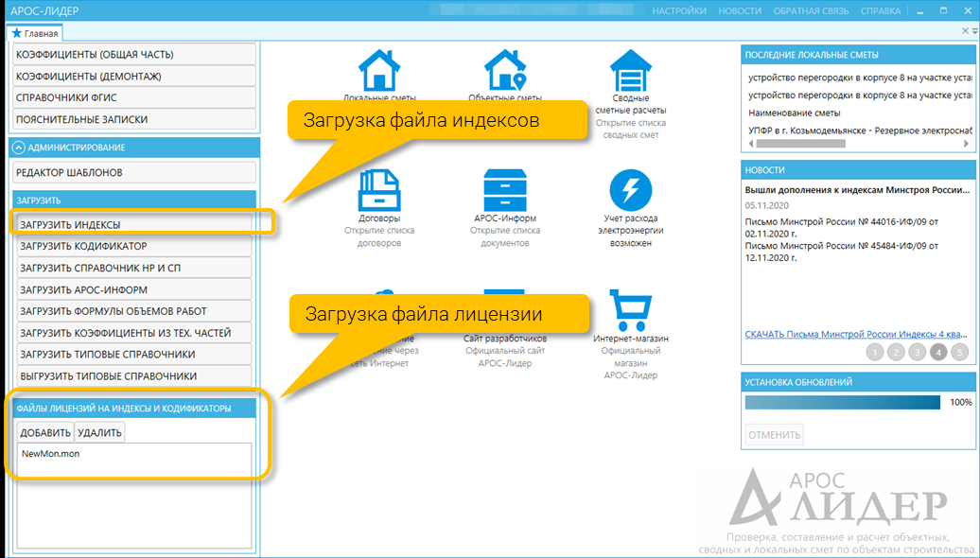The width and height of the screenshot is (980, 558).
Task: Open recent estimate УПФР в г. Козьмодемьянске
Action: tap(860, 131)
